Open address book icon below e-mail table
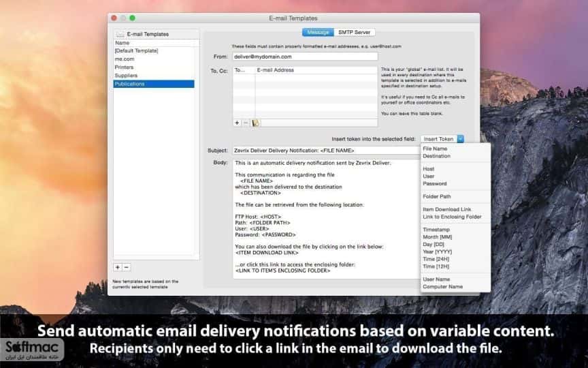The width and height of the screenshot is (588, 368). pyautogui.click(x=255, y=123)
